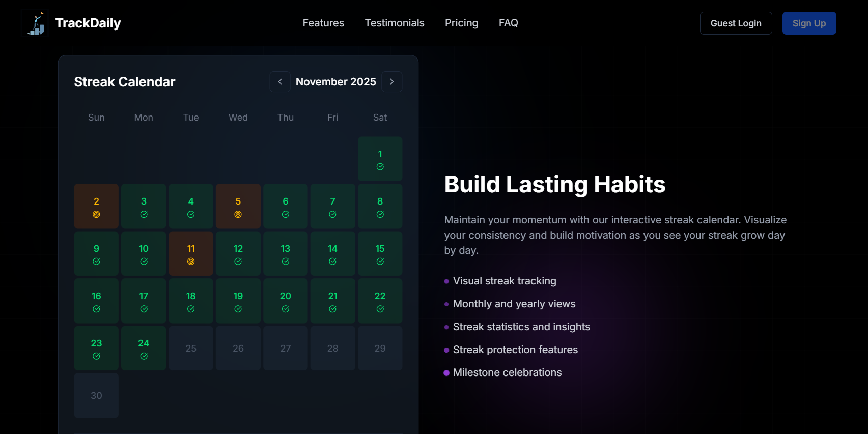
Task: Select the checkmark icon under day 7
Action: coord(332,214)
